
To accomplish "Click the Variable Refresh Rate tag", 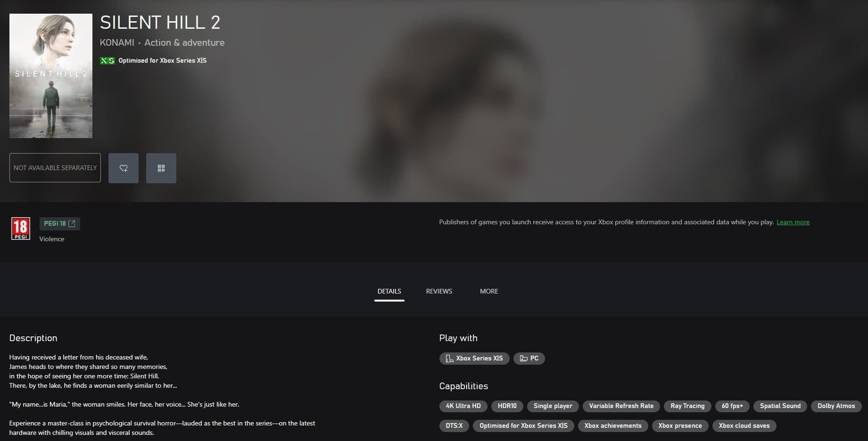I will (x=621, y=406).
